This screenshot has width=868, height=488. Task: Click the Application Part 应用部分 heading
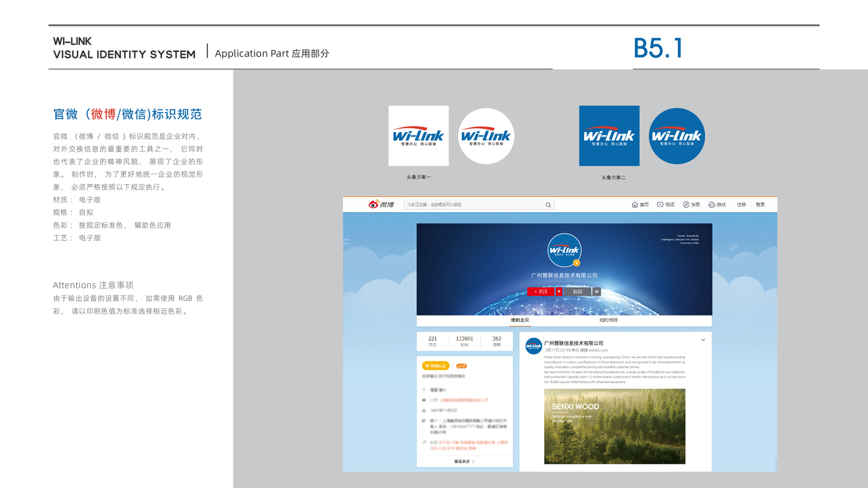[x=272, y=53]
